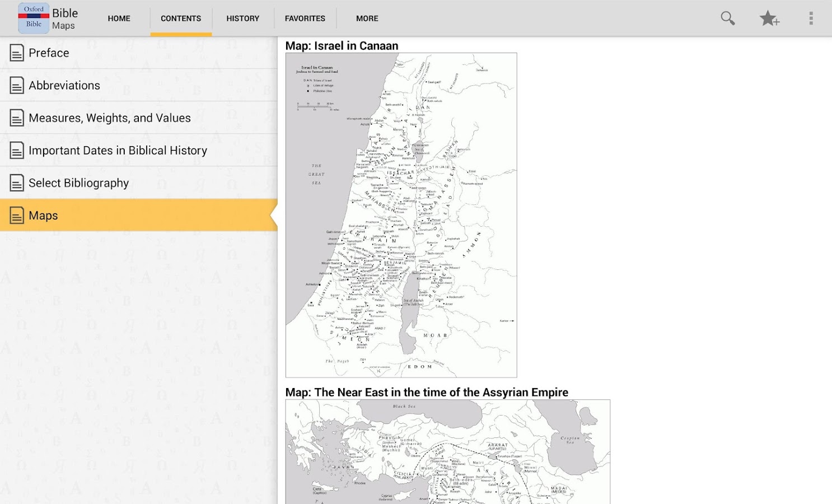Click heading 'Map: Israel in Canaan'

point(342,46)
